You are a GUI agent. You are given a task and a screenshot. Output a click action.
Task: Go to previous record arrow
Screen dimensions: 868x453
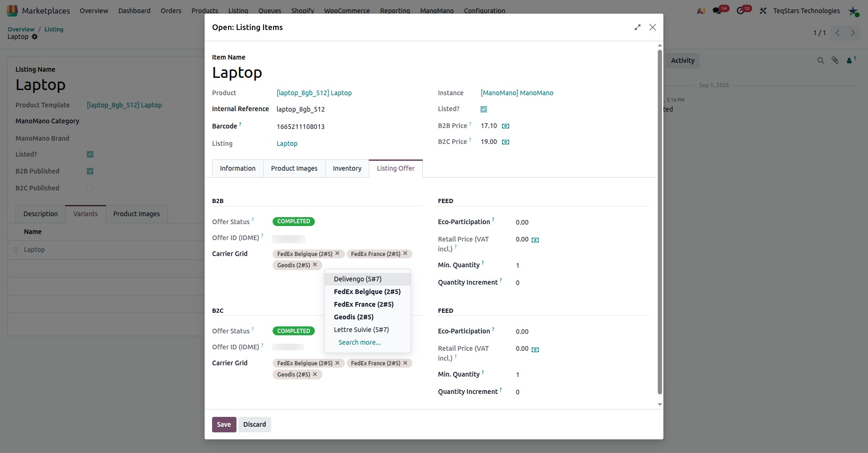(x=838, y=33)
